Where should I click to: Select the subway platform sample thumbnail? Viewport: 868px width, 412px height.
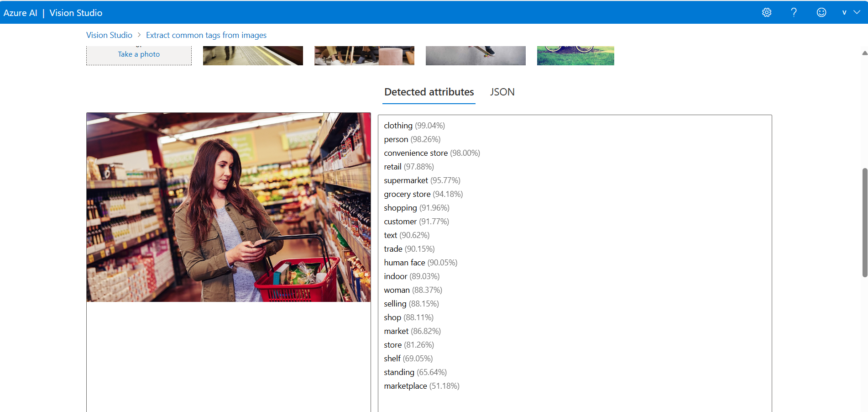(253, 55)
